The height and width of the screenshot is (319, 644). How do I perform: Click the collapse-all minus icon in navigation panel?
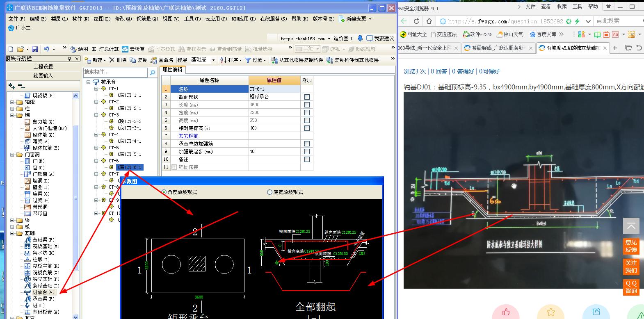(21, 86)
